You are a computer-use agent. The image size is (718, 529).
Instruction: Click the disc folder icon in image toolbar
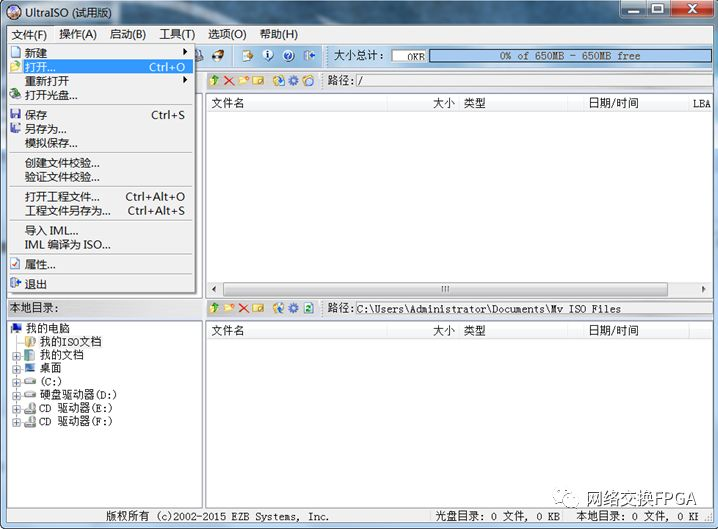pyautogui.click(x=308, y=81)
